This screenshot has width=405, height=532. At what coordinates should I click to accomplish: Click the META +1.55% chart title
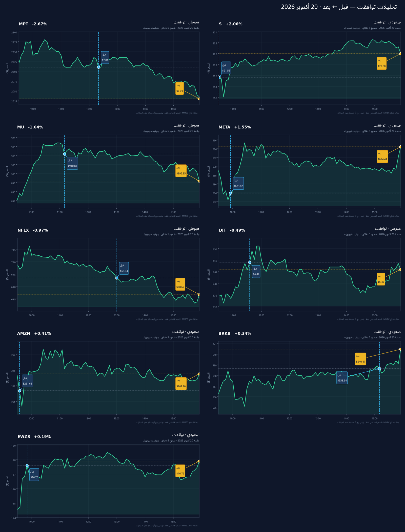[x=235, y=127]
